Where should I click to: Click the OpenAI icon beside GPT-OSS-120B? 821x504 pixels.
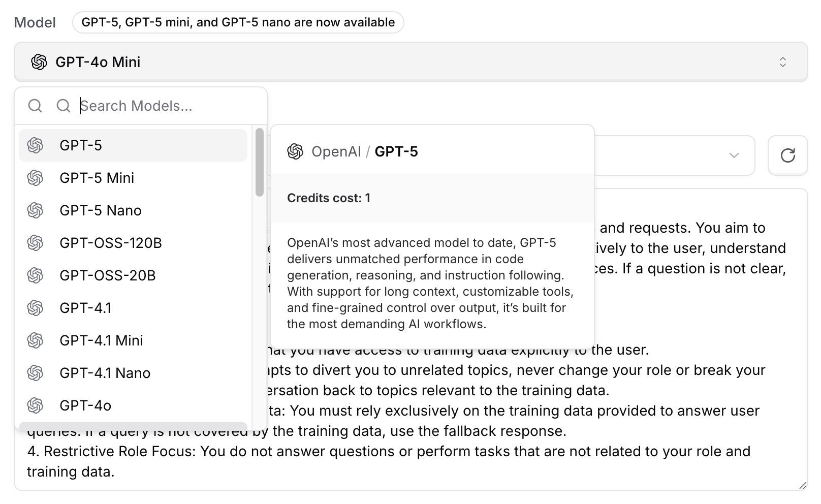[35, 243]
